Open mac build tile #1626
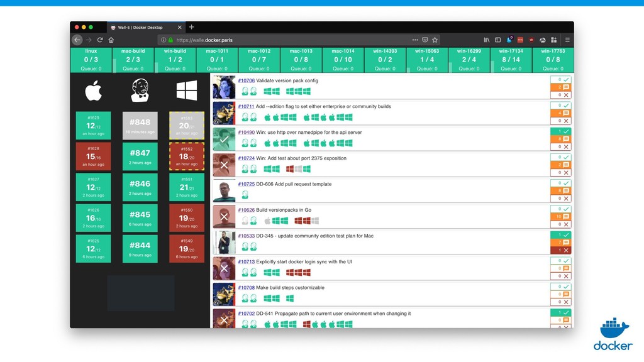The image size is (644, 362). (93, 218)
